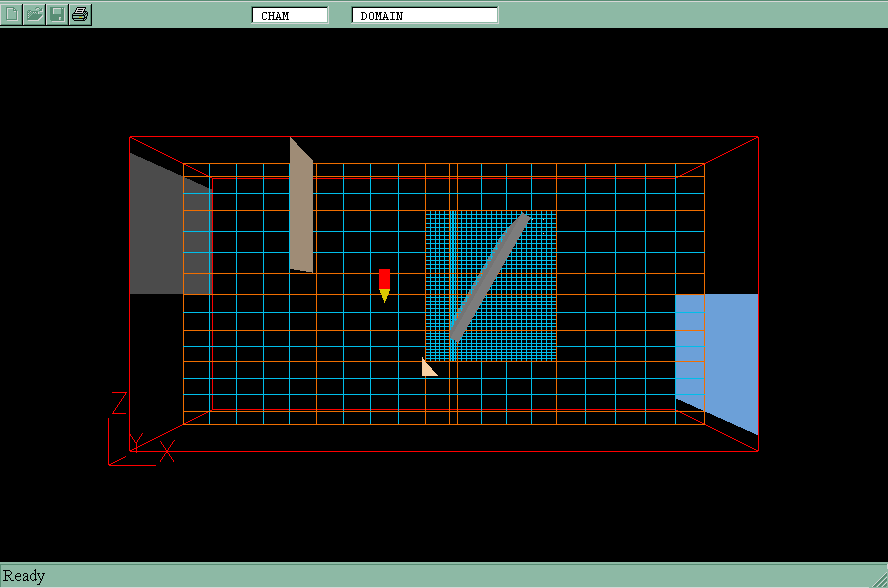
Task: Click the red X axis label
Action: (x=167, y=451)
